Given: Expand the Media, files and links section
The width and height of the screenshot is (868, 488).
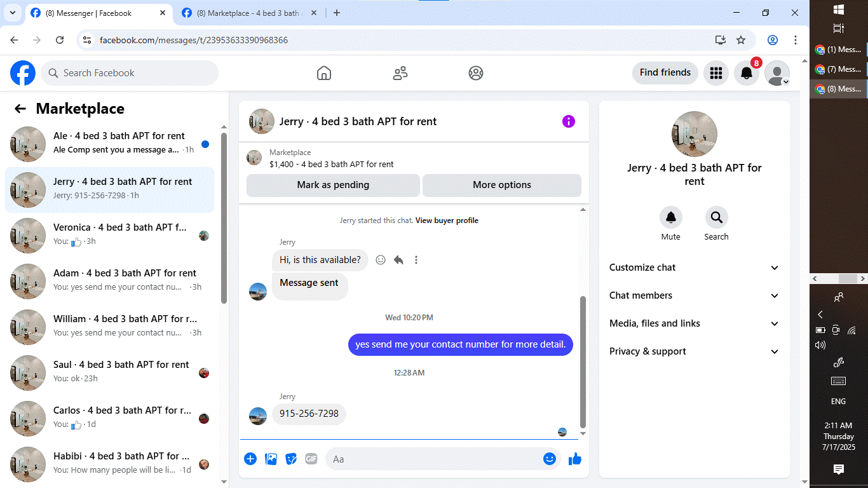Looking at the screenshot, I should click(x=695, y=323).
